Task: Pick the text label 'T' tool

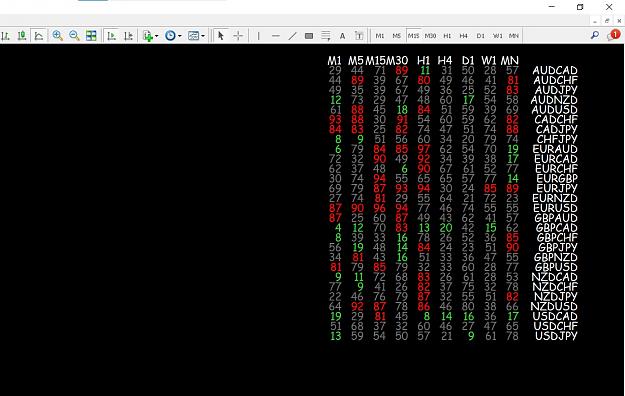Action: pos(359,36)
